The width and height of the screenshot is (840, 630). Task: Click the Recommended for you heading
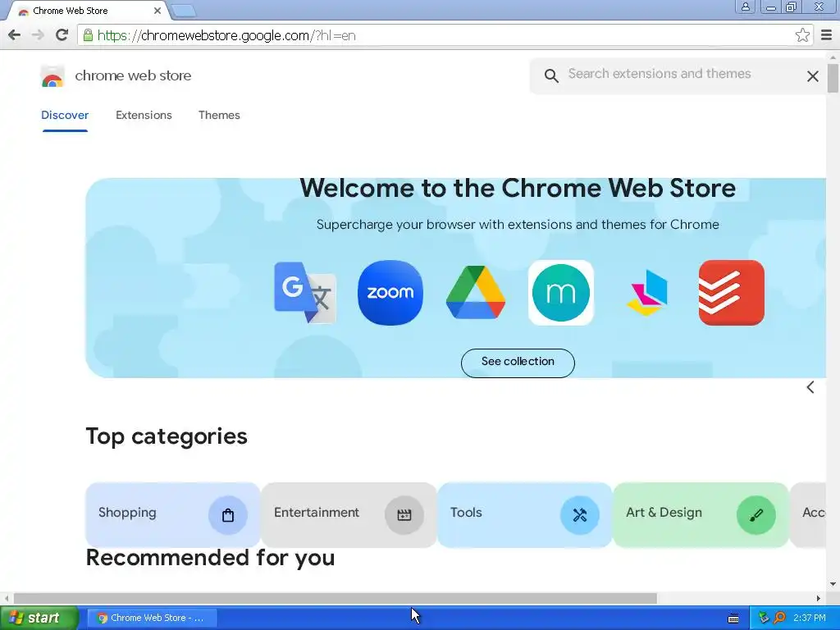211,558
